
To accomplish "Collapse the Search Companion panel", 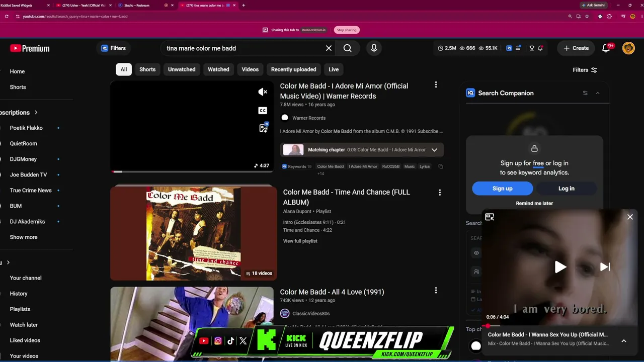I will (x=598, y=93).
